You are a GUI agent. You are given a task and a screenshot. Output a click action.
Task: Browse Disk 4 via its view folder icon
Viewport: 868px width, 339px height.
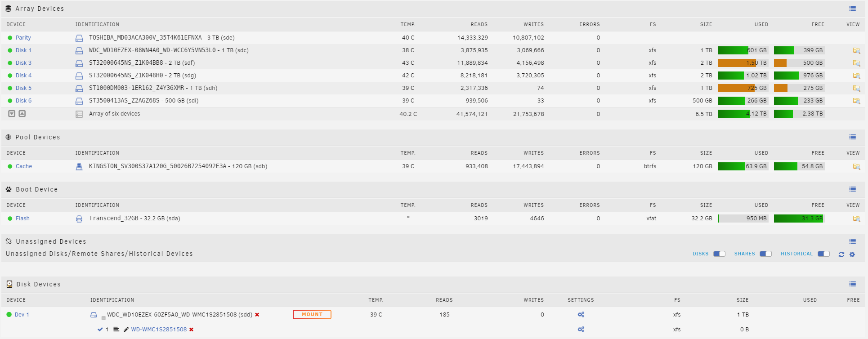[x=856, y=76]
